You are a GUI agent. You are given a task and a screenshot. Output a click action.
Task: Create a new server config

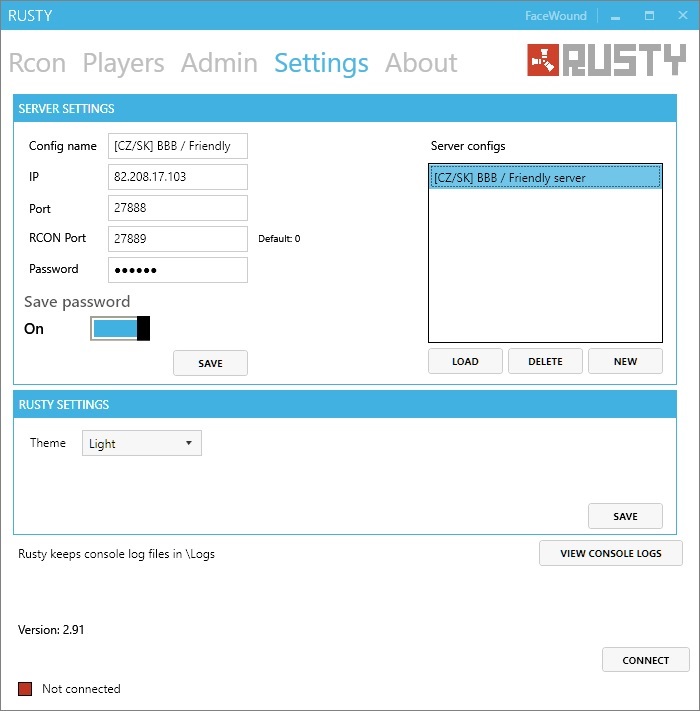(625, 361)
